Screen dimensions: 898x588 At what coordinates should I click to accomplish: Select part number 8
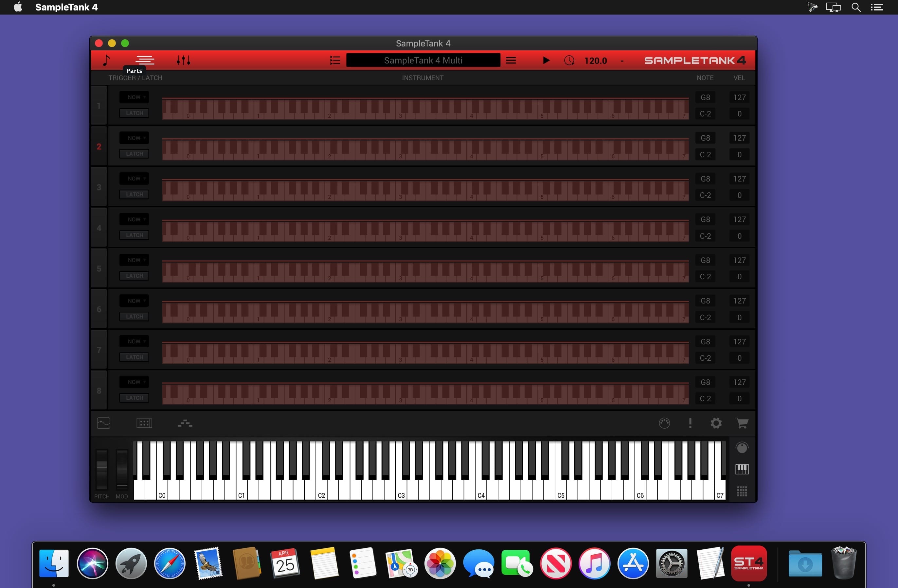(99, 390)
